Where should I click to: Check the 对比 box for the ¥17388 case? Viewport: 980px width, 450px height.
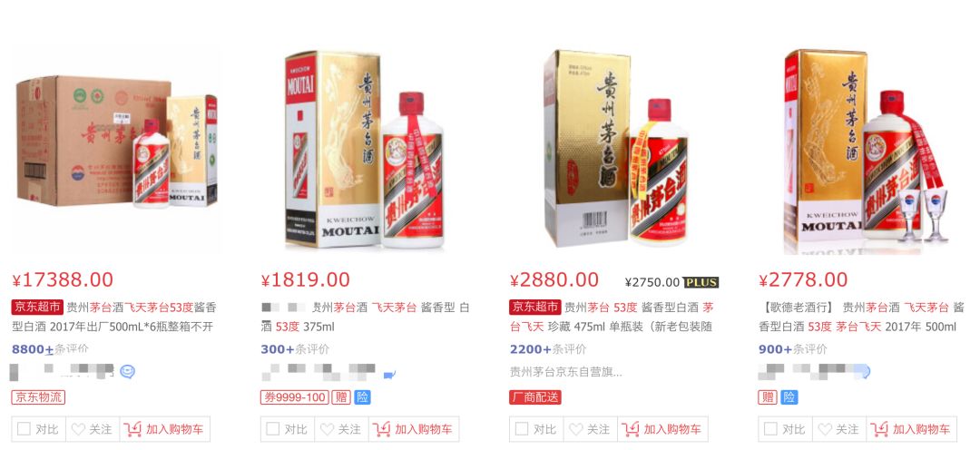tap(24, 429)
